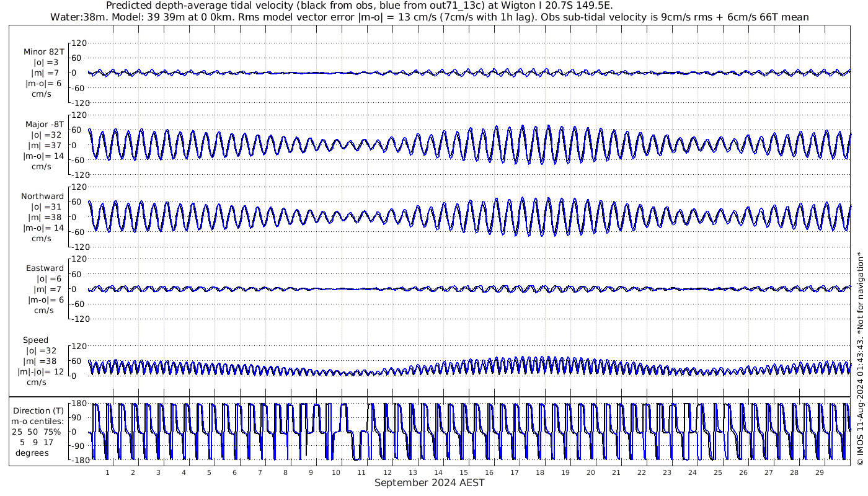
Task: Click the day 29 label on the date axis
Action: (819, 472)
